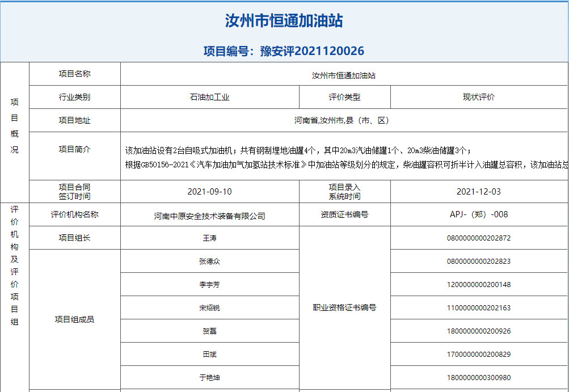The image size is (569, 392).
Task: Click the 资质证书编号 label
Action: tap(345, 214)
